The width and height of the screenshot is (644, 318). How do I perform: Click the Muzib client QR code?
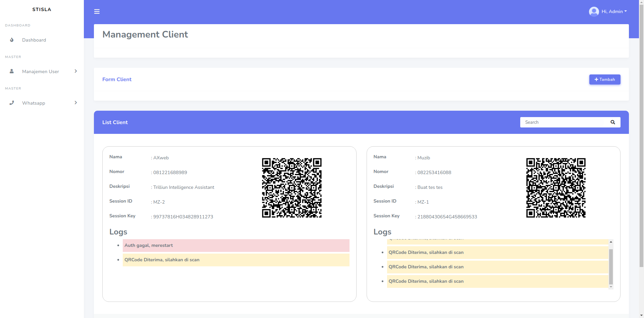tap(556, 188)
